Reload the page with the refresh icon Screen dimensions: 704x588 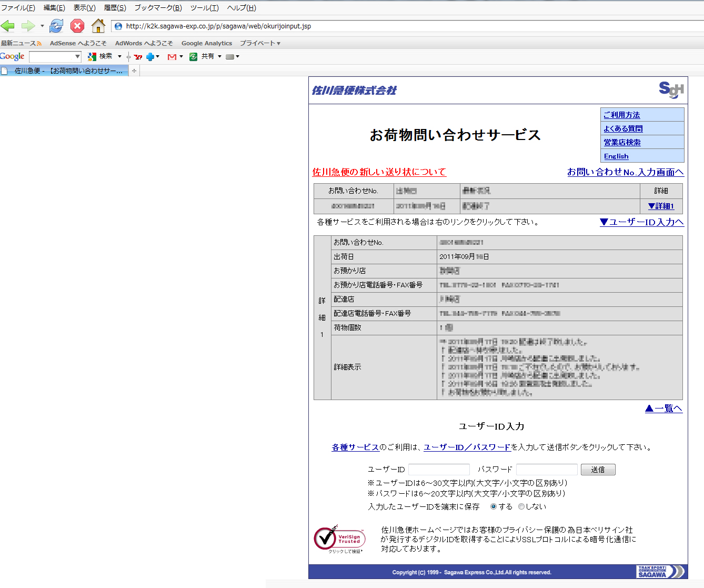[56, 26]
